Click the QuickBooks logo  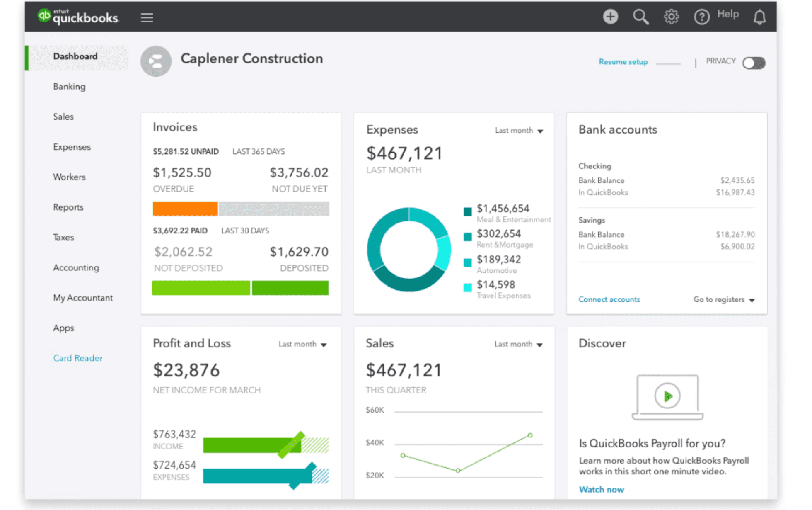point(78,17)
